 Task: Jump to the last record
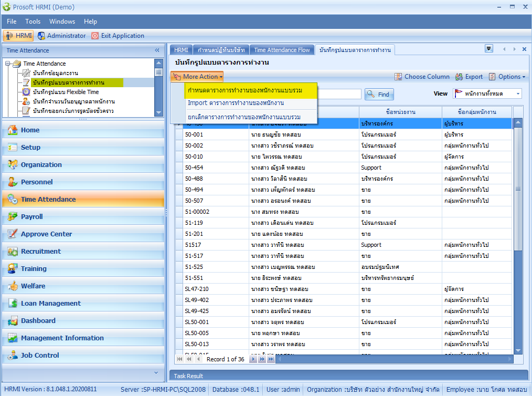(271, 359)
